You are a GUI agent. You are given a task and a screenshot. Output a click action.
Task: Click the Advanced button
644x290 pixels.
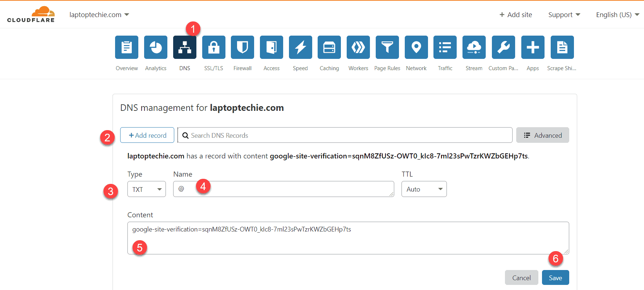543,135
